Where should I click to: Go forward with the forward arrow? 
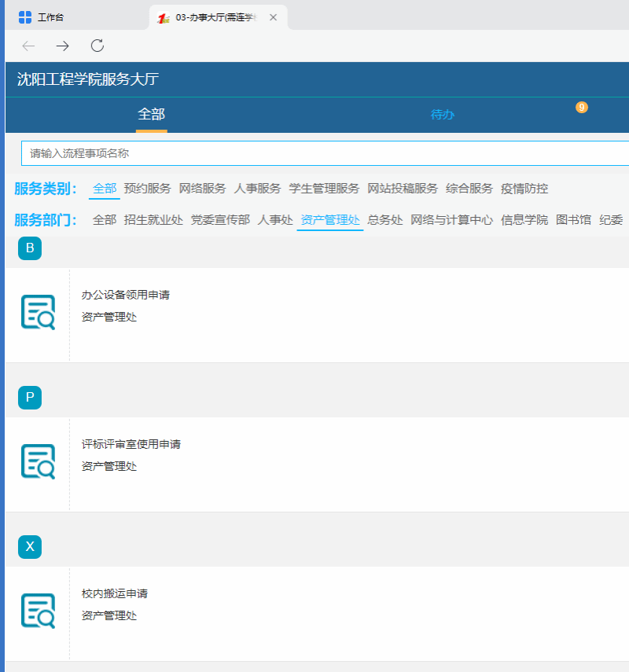pyautogui.click(x=63, y=46)
